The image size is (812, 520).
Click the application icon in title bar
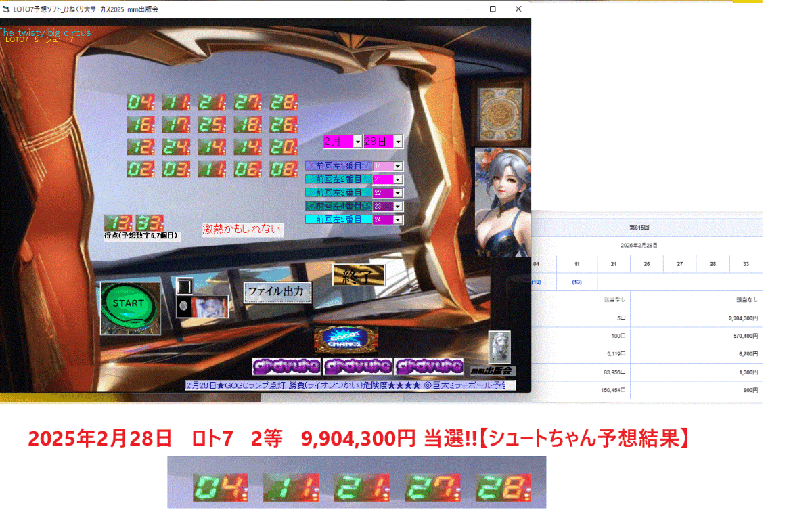tap(6, 9)
